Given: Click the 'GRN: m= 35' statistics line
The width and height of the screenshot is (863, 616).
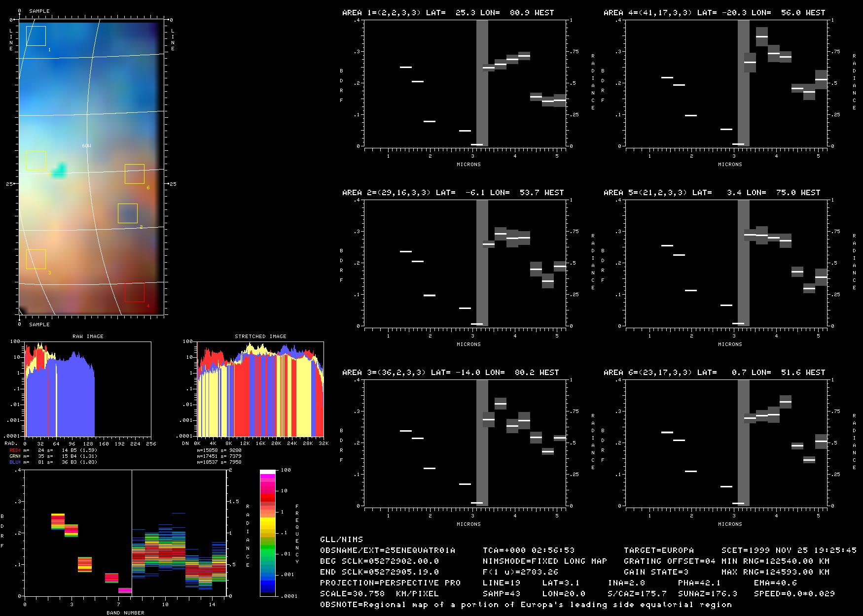Looking at the screenshot, I should pyautogui.click(x=53, y=456).
